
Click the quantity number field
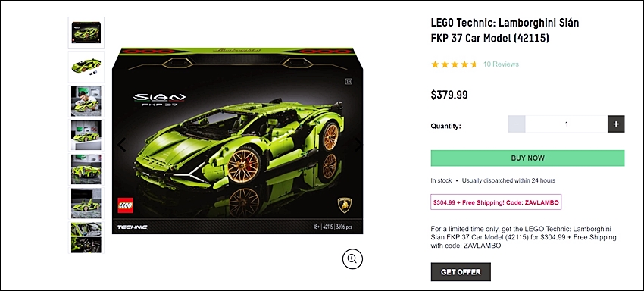click(x=567, y=124)
